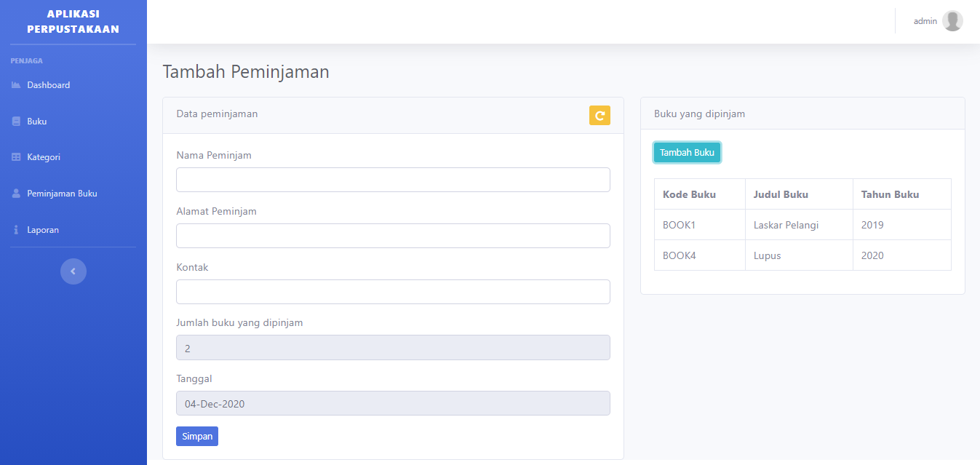Click the Tanggal field showing 04-Dec-2020
The image size is (980, 465).
click(393, 403)
